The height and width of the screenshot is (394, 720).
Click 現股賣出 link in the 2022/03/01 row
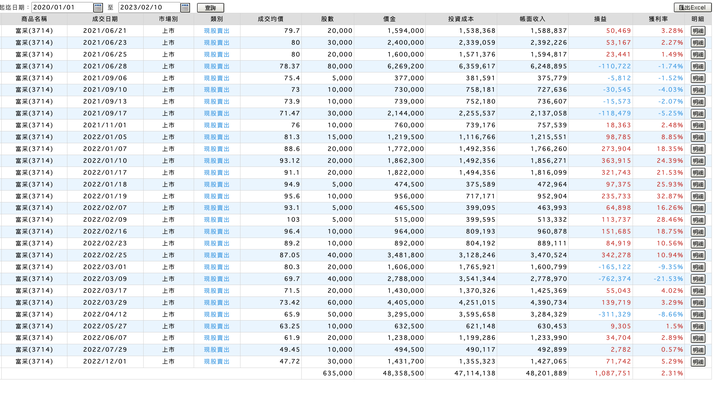pyautogui.click(x=216, y=267)
